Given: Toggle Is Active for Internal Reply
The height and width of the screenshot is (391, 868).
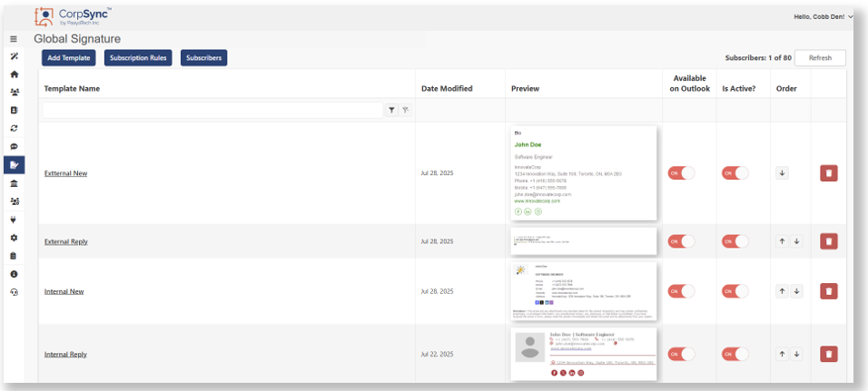Looking at the screenshot, I should coord(735,354).
